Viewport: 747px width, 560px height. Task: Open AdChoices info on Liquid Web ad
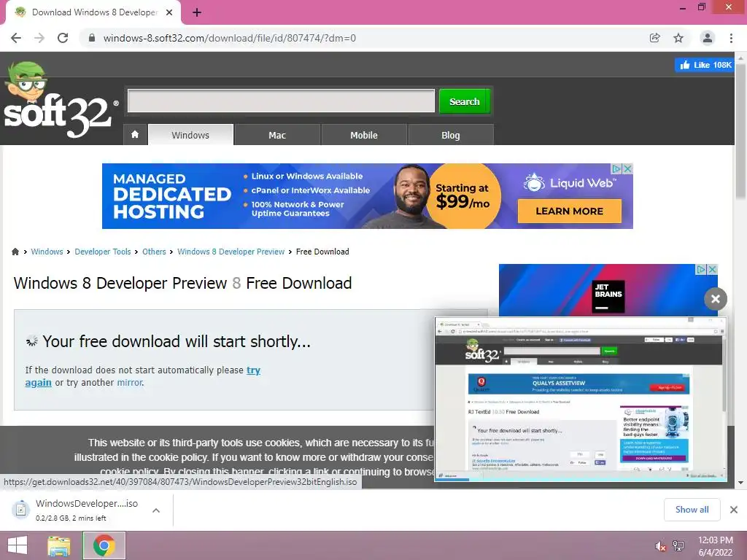coord(616,168)
